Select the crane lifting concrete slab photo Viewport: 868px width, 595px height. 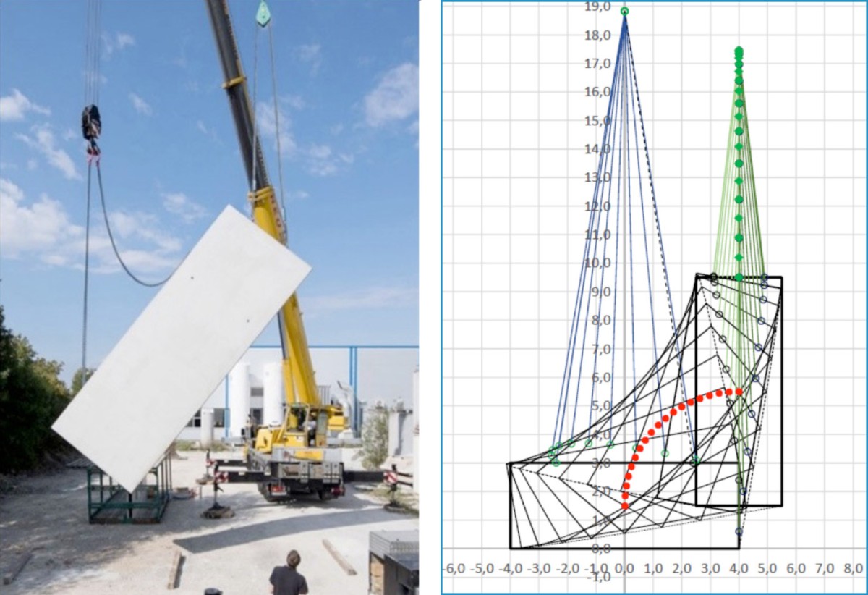pos(209,297)
